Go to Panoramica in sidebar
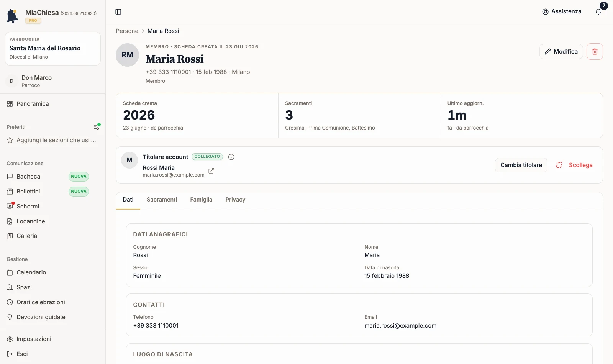The image size is (613, 364). 52,104
